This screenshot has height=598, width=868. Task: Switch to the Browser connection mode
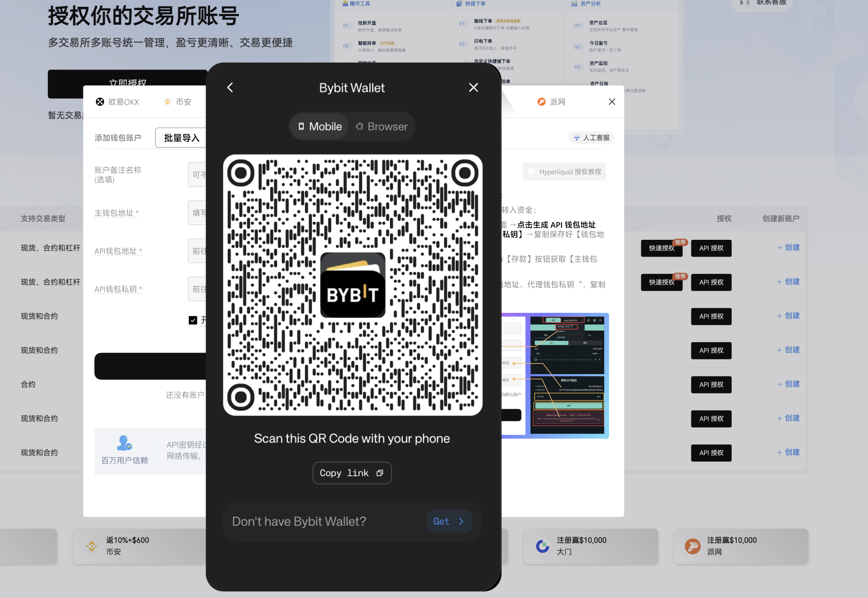(x=382, y=127)
